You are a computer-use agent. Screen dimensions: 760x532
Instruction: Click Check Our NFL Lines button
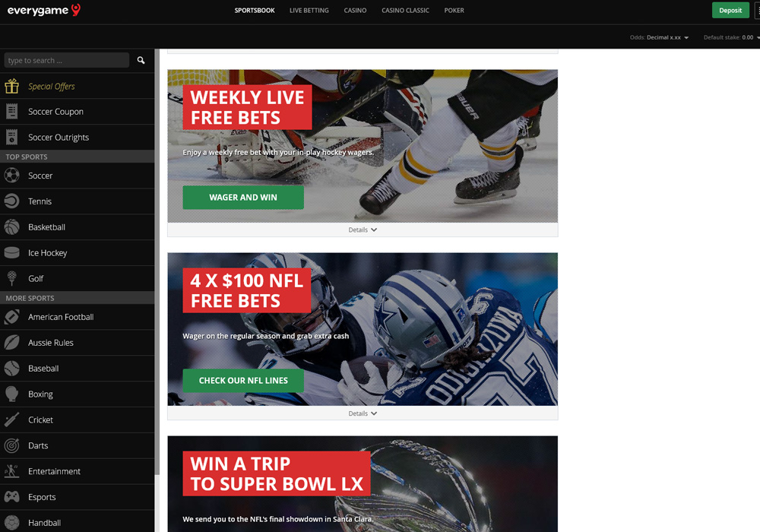243,380
